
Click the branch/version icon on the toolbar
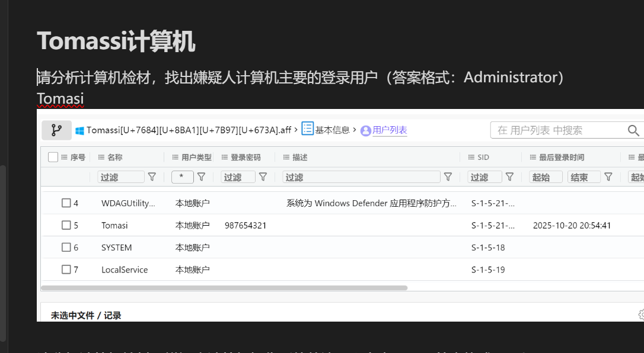pos(56,130)
